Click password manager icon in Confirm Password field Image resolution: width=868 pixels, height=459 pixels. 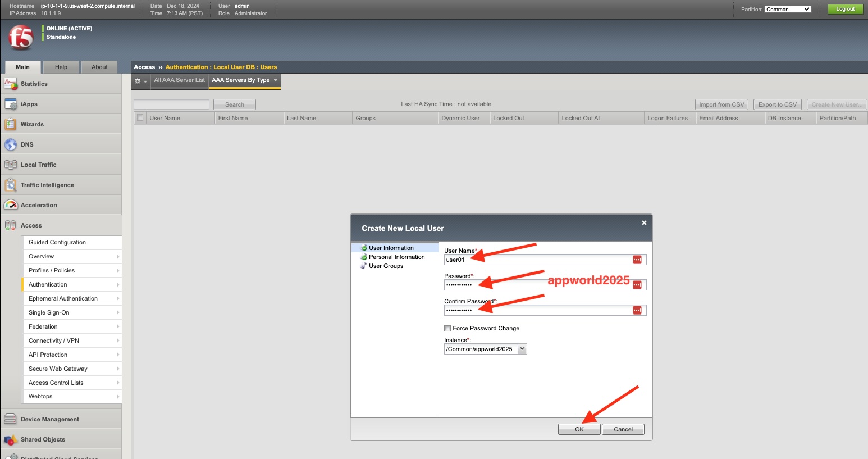637,310
